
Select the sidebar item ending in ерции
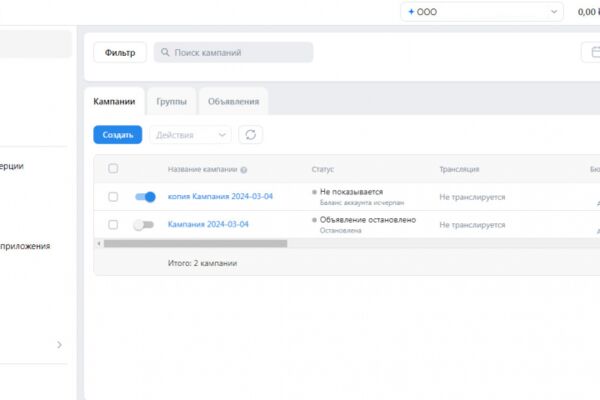[12, 166]
